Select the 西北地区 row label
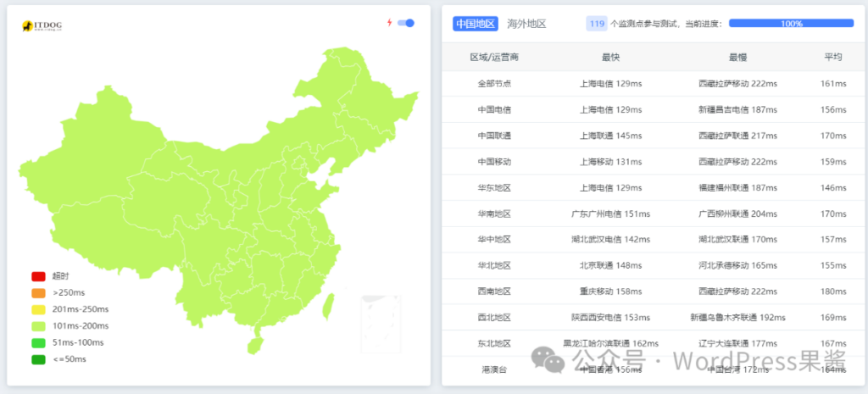Image resolution: width=868 pixels, height=394 pixels. coord(494,318)
